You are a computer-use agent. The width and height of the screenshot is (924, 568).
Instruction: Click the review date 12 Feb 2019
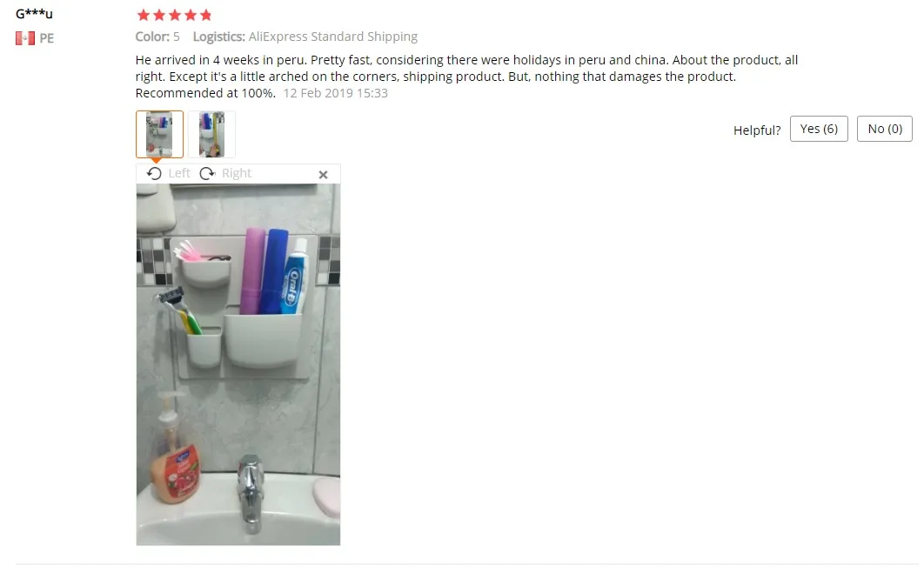point(335,93)
